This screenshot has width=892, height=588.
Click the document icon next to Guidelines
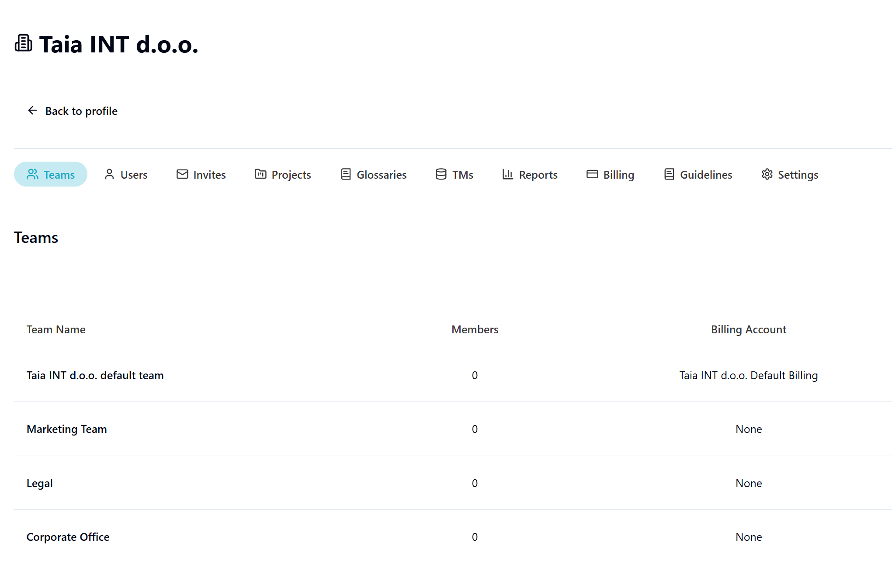668,174
